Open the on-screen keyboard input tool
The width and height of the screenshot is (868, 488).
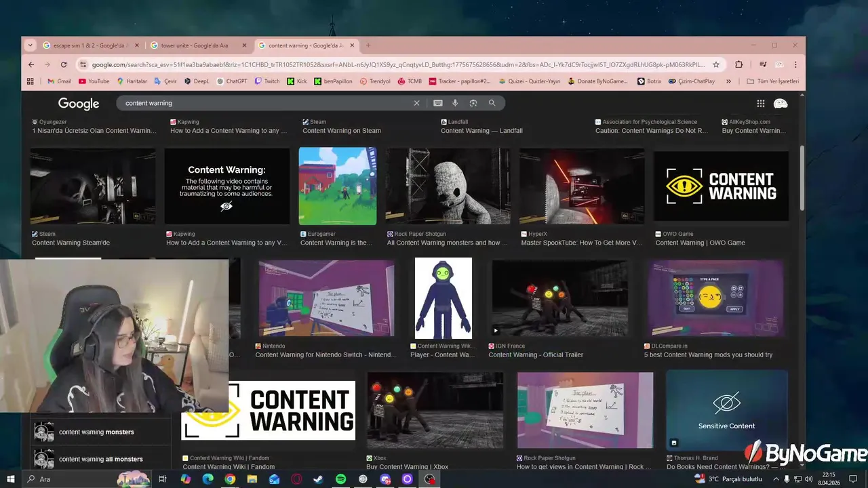tap(438, 103)
